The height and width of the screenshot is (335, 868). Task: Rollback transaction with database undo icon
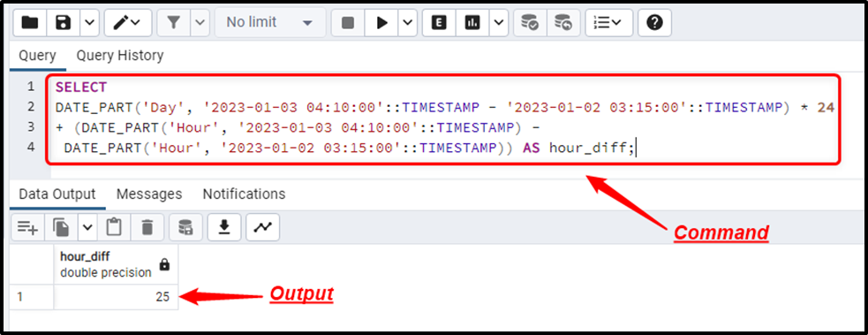click(563, 23)
